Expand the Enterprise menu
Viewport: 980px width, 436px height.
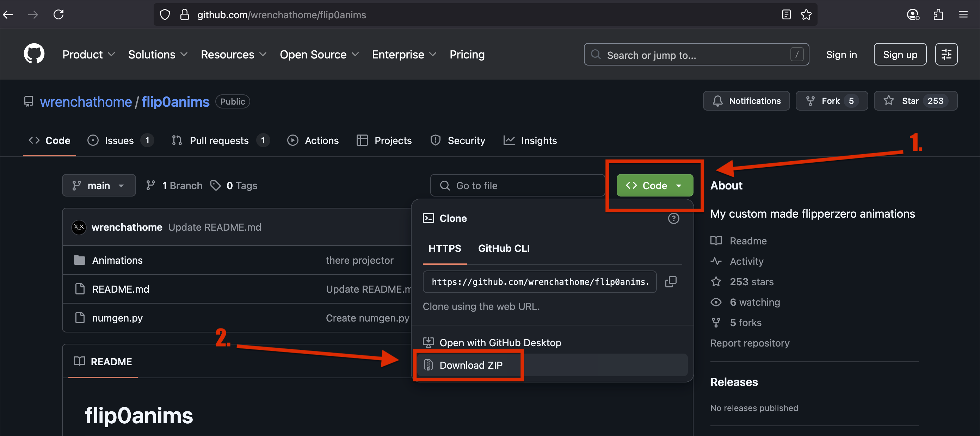(404, 54)
